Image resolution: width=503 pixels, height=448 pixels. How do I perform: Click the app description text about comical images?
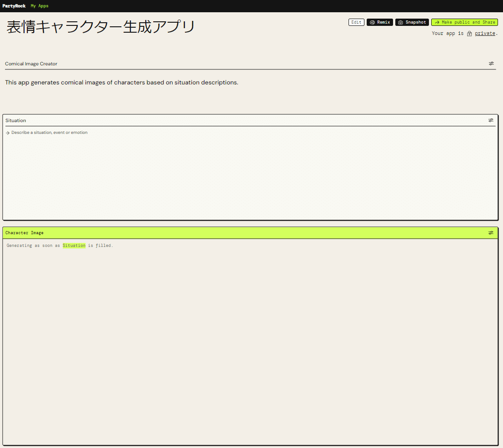click(122, 83)
